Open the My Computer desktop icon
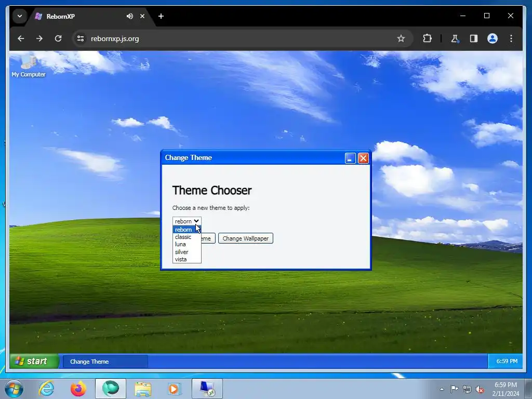 click(x=29, y=66)
